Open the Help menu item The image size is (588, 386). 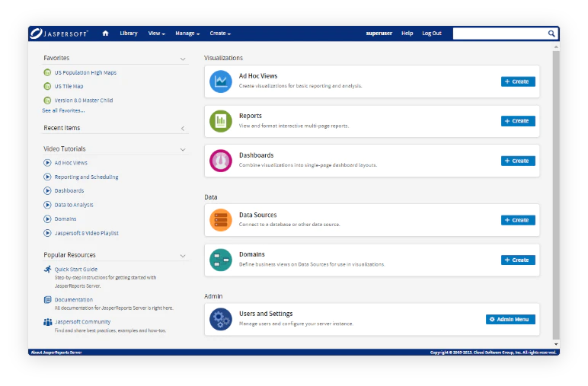point(407,33)
